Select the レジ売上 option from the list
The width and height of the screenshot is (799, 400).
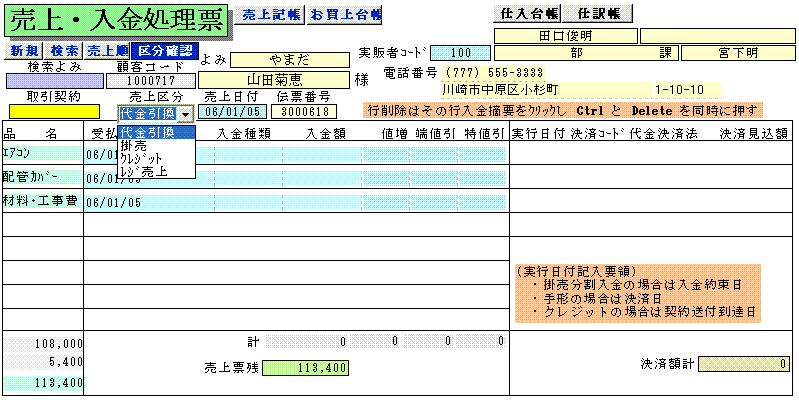click(156, 171)
